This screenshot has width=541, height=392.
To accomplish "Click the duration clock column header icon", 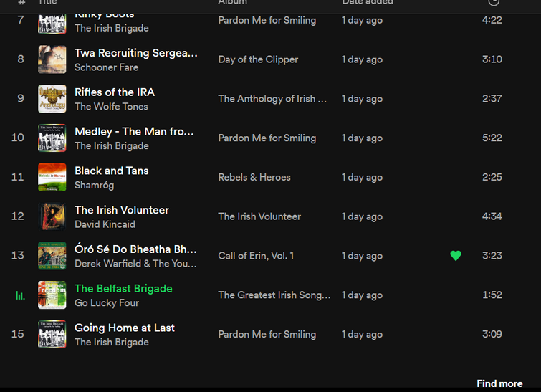I will [x=494, y=1].
